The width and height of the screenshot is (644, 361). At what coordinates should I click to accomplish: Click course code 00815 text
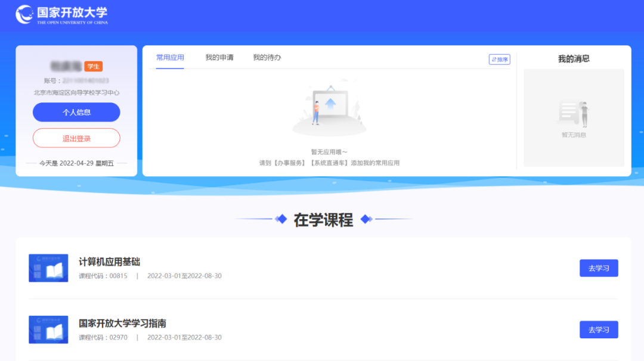pyautogui.click(x=103, y=276)
